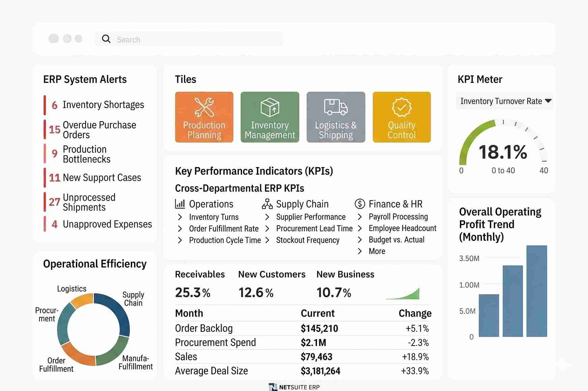
Task: Open the New Support Cases alert
Action: [93, 177]
